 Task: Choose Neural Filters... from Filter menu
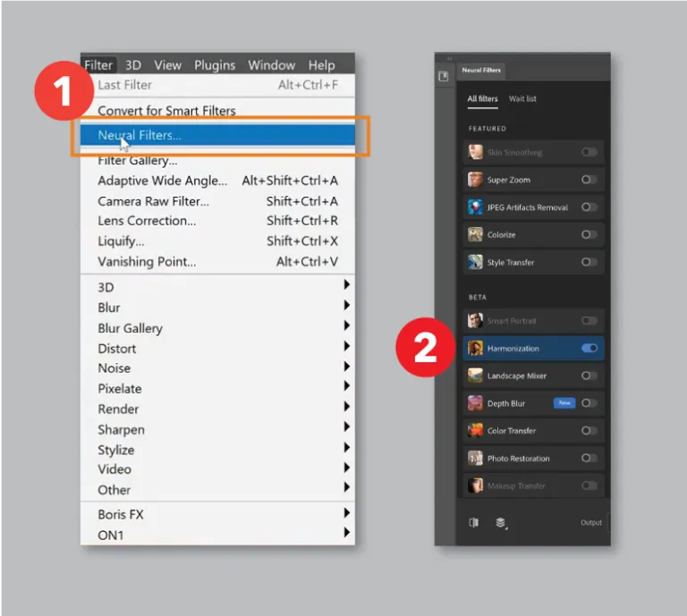tap(217, 135)
